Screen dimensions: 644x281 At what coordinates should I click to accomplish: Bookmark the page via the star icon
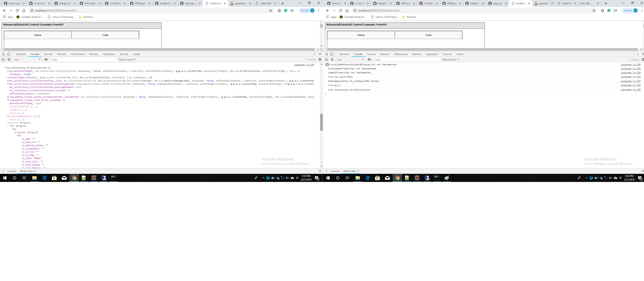tap(270, 11)
